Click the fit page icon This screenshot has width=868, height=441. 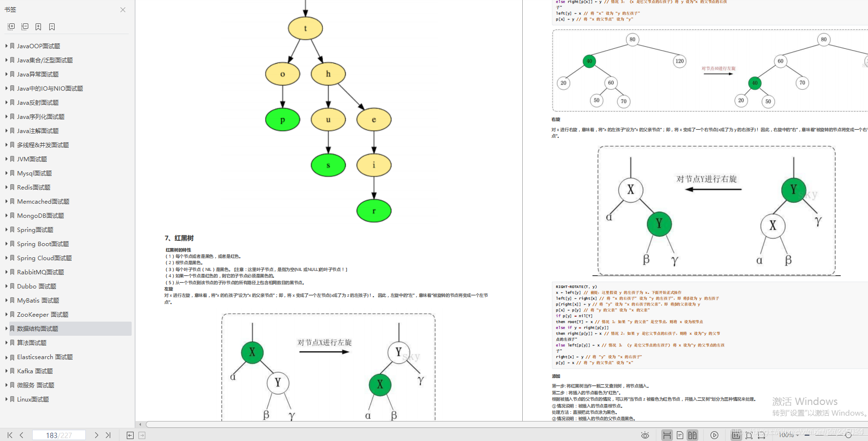pyautogui.click(x=749, y=435)
